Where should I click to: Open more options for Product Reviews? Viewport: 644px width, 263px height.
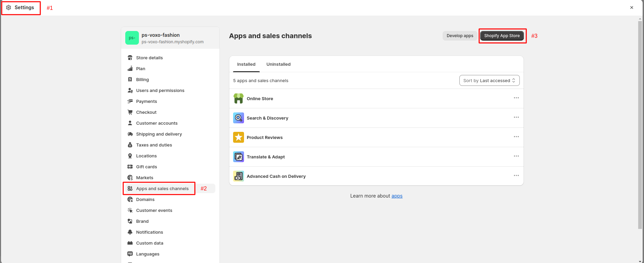tap(516, 137)
